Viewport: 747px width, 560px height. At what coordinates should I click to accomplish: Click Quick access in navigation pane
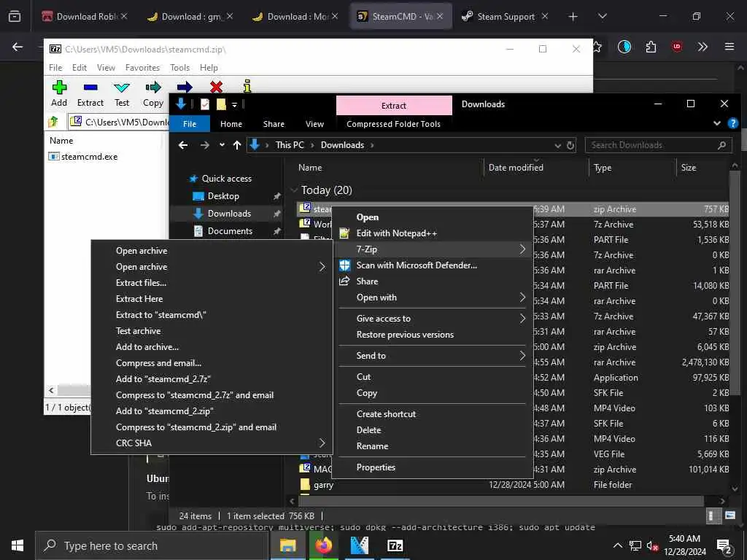tap(226, 179)
